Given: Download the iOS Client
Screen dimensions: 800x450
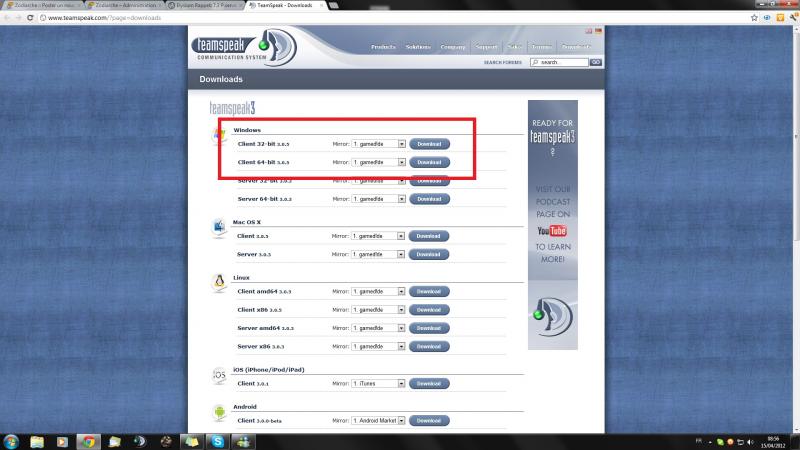Looking at the screenshot, I should [x=429, y=384].
